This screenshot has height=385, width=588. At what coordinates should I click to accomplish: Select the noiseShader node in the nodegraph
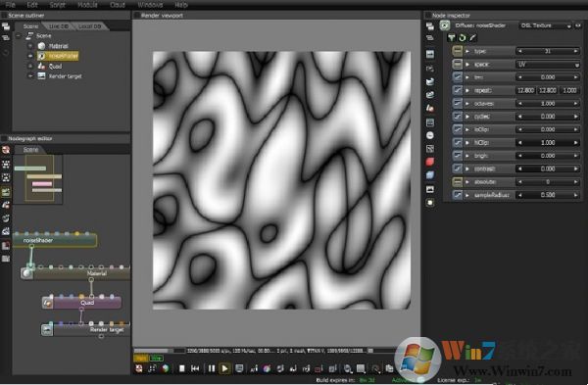coord(55,240)
